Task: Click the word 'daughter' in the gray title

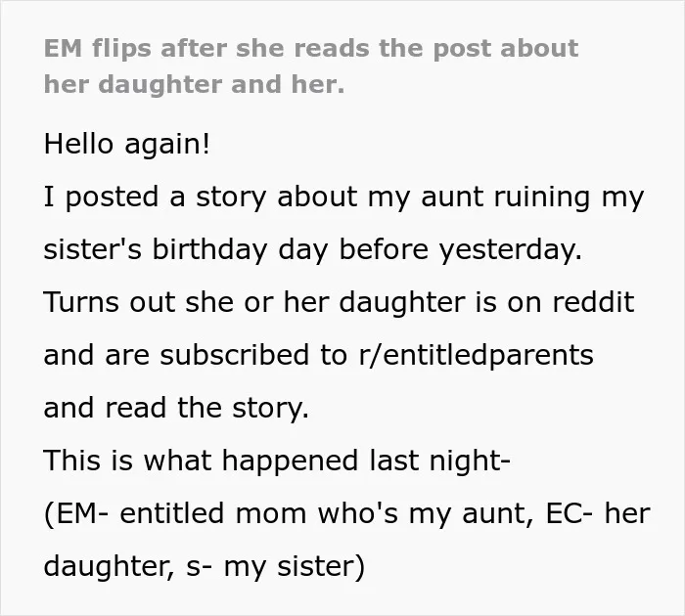Action: pyautogui.click(x=160, y=85)
